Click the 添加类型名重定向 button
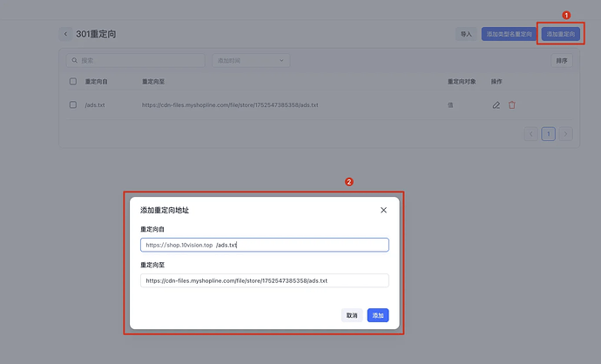The width and height of the screenshot is (601, 364). (509, 34)
